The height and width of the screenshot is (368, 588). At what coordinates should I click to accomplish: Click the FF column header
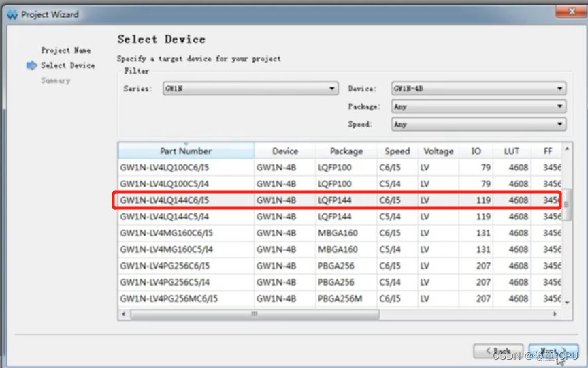pyautogui.click(x=547, y=151)
